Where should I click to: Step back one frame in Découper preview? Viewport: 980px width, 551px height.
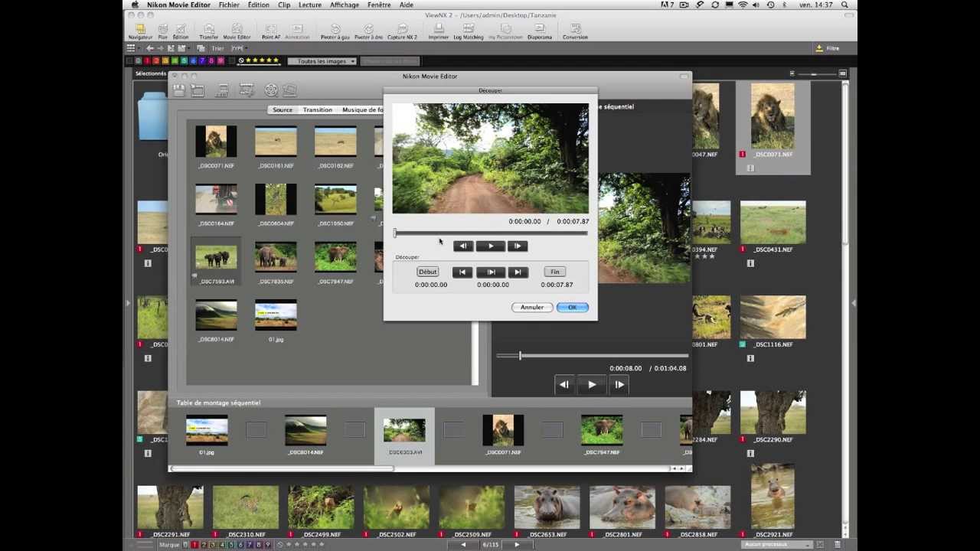(x=463, y=246)
